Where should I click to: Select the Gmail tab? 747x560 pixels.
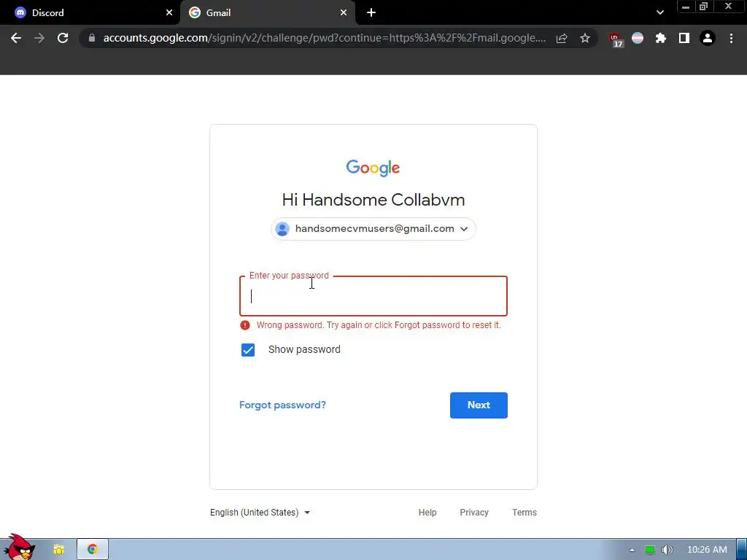pos(268,13)
